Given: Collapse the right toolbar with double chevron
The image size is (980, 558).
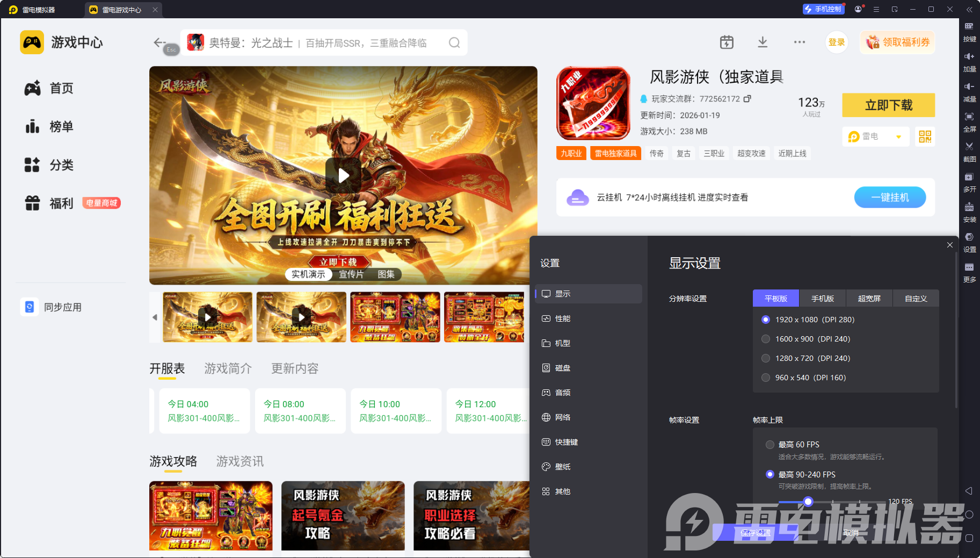Looking at the screenshot, I should pos(969,9).
